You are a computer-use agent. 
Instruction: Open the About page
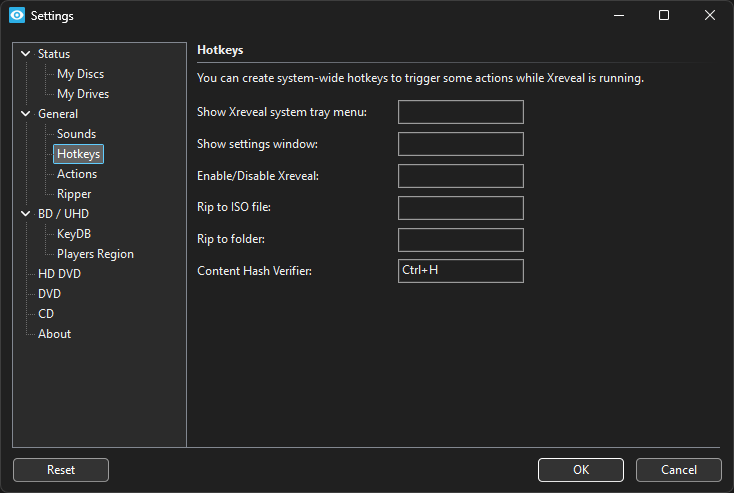click(x=54, y=334)
